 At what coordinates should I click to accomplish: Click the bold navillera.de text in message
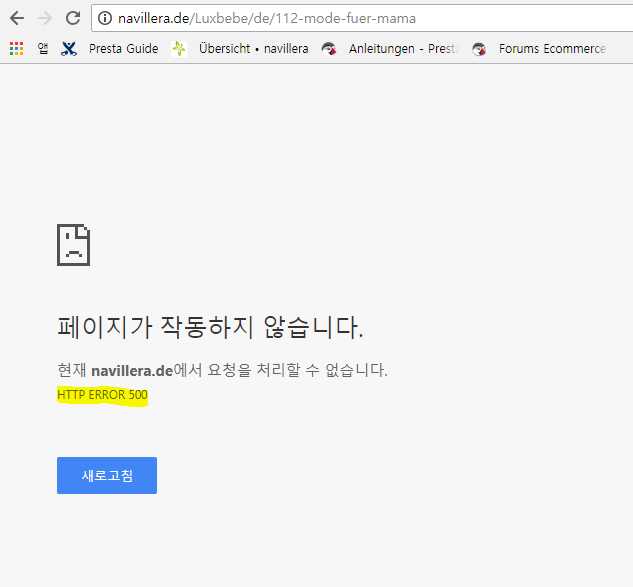132,371
